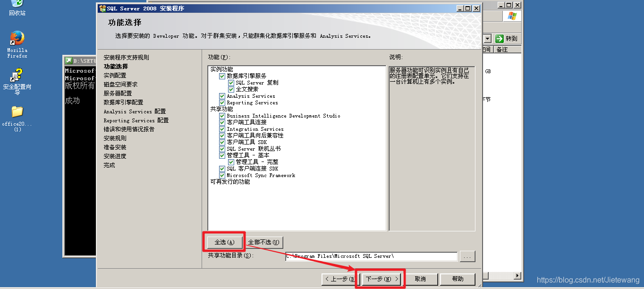Screen dimensions: 644x289
Task: Browse for shared feature directory
Action: pos(467,256)
